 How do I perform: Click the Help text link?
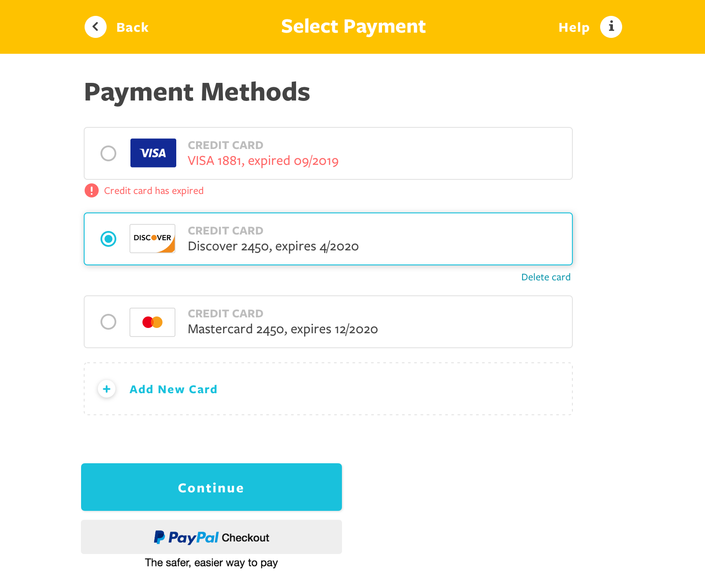click(x=574, y=27)
